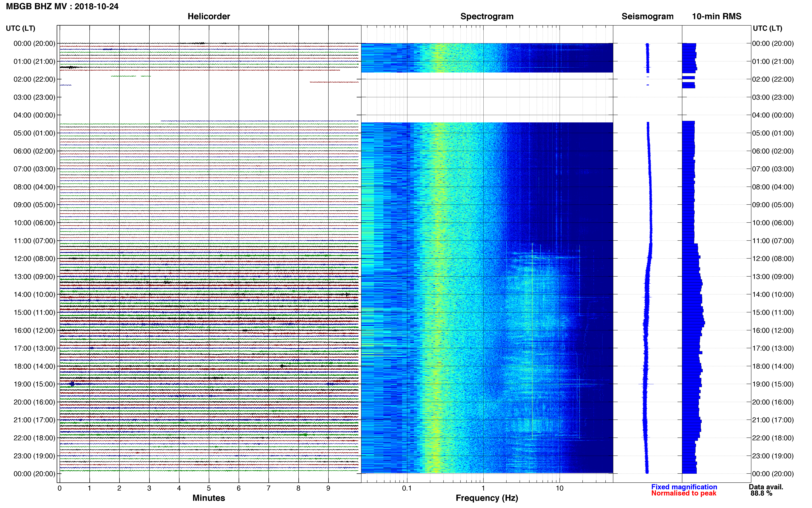Click the Minutes axis tick label 3
Image resolution: width=812 pixels, height=508 pixels.
[149, 488]
